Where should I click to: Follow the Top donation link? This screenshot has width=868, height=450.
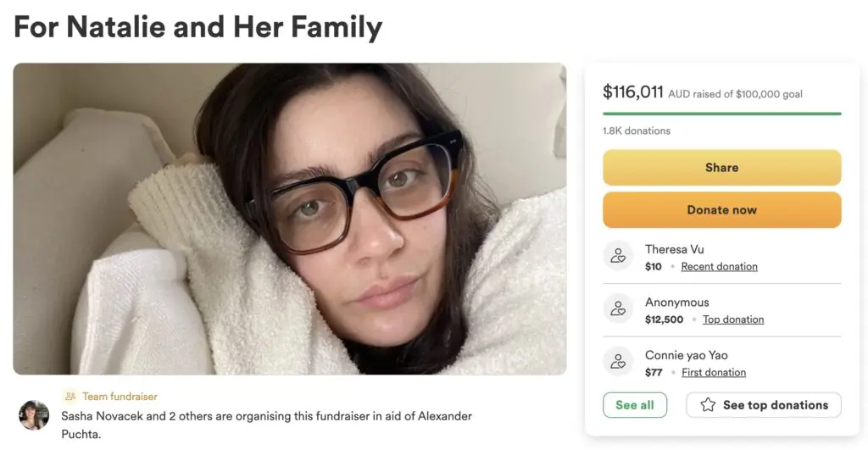[x=732, y=319]
